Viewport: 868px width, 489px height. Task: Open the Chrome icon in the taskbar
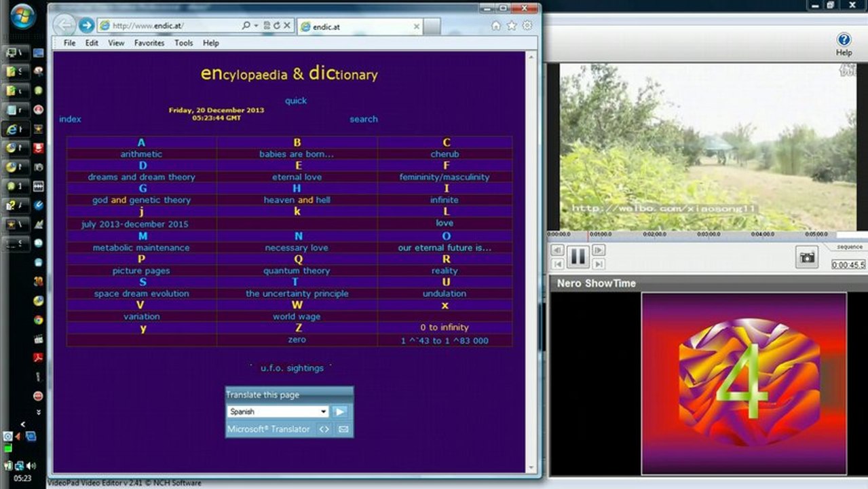click(39, 320)
